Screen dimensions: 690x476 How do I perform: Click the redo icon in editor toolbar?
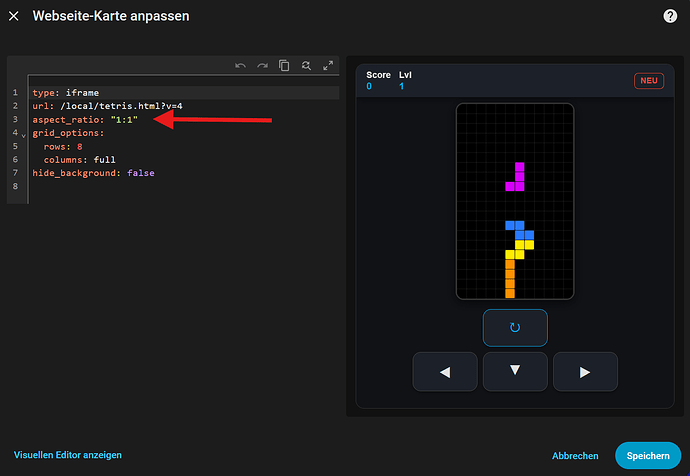click(x=262, y=66)
